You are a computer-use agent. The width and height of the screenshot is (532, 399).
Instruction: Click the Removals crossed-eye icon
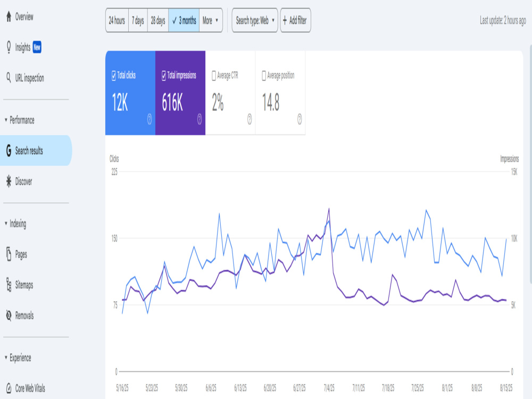point(9,315)
